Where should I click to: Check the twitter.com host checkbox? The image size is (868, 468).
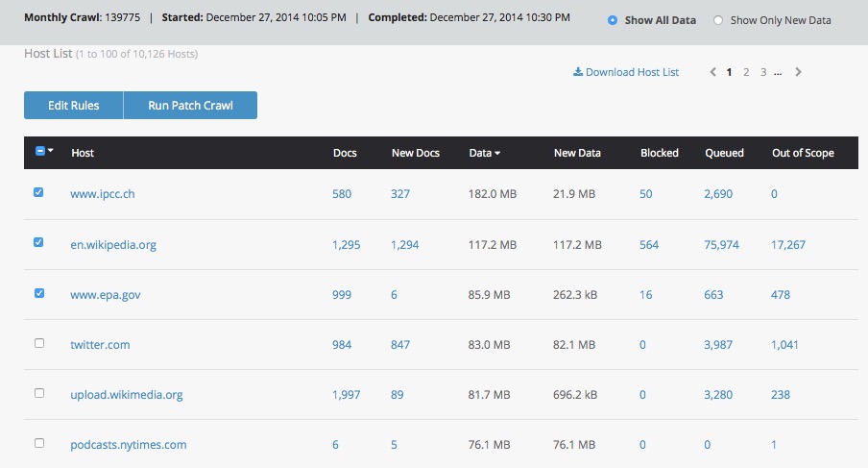[38, 343]
